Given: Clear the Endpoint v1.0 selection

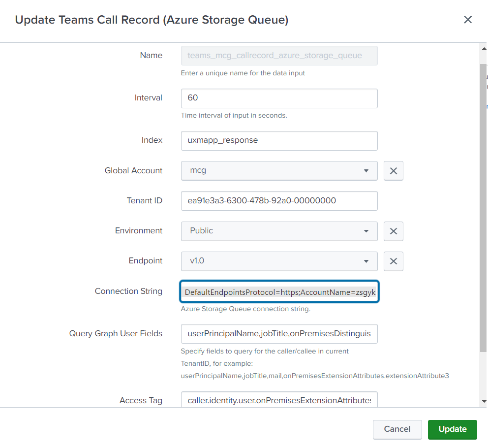Looking at the screenshot, I should coord(393,261).
